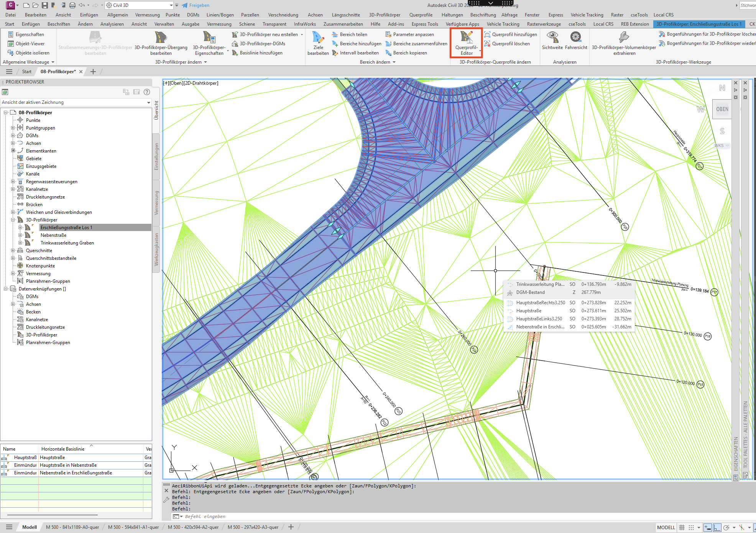Expand the Querschnitte tree node

13,251
